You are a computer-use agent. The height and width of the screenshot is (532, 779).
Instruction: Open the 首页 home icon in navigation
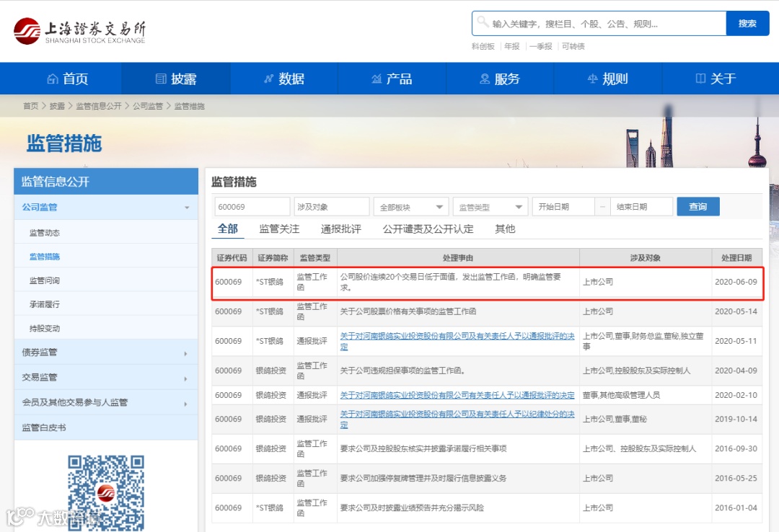coord(52,79)
